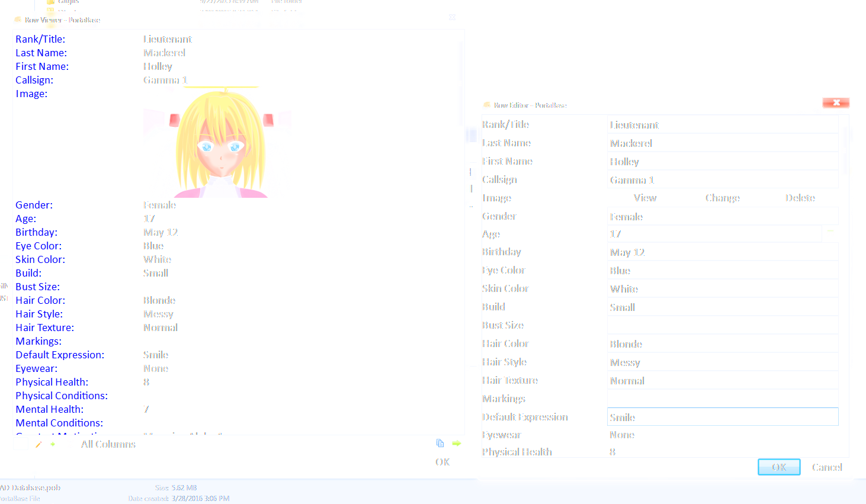This screenshot has height=504, width=866.
Task: Click the Birthday field containing May 12
Action: (723, 252)
